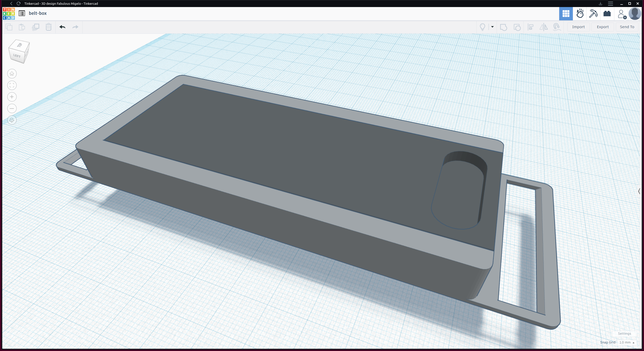The width and height of the screenshot is (644, 351).
Task: Open the Bricks view
Action: [607, 14]
